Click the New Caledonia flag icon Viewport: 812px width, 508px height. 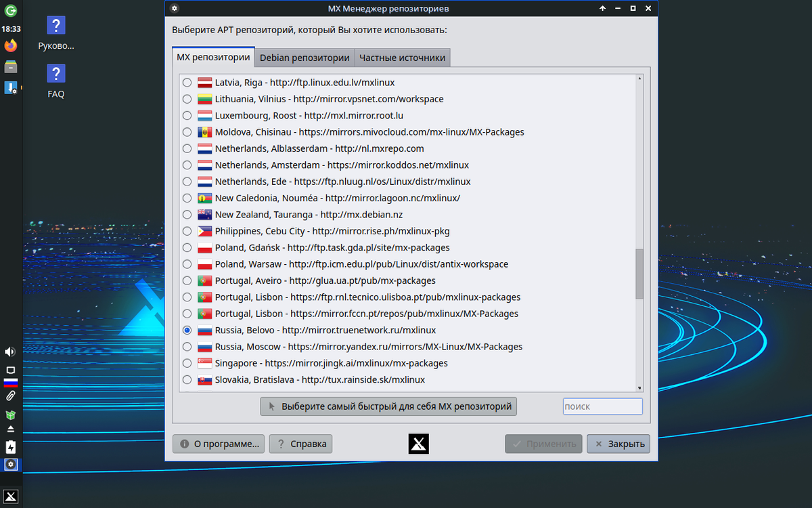click(x=205, y=198)
